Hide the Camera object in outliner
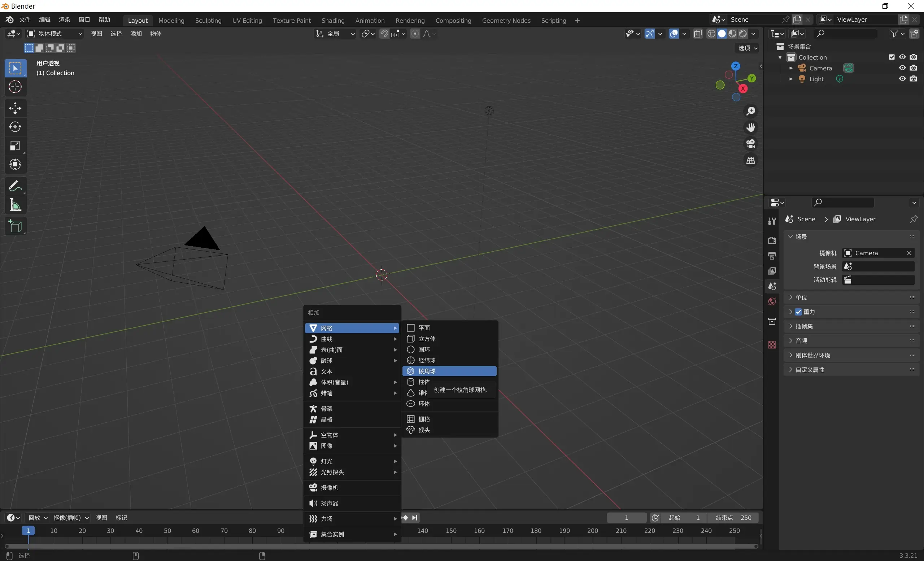The height and width of the screenshot is (561, 924). pos(902,68)
